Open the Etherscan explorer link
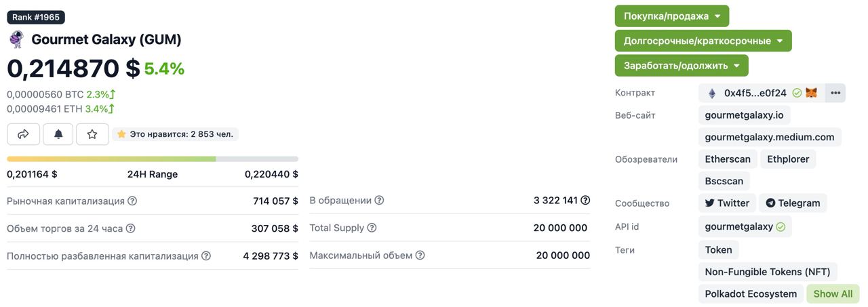The height and width of the screenshot is (307, 868). pos(728,159)
